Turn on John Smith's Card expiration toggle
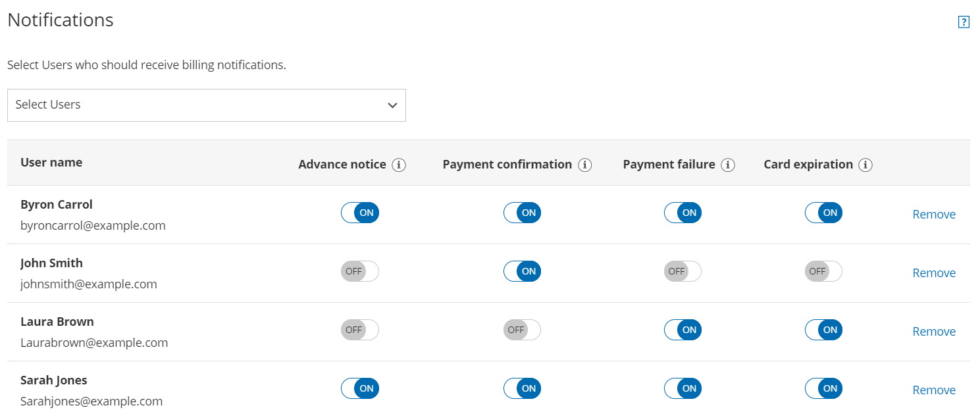 pyautogui.click(x=823, y=271)
